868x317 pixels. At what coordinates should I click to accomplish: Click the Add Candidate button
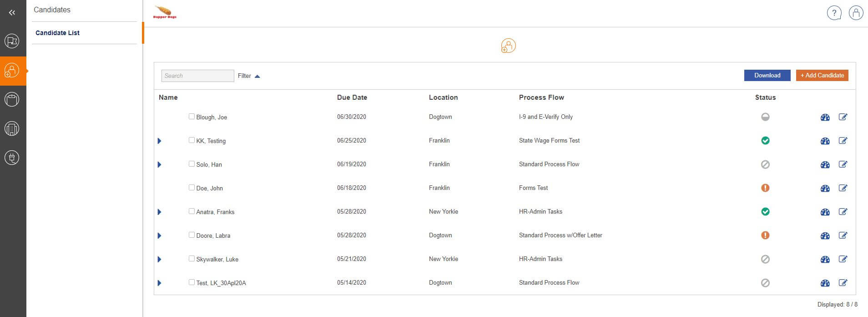(822, 76)
